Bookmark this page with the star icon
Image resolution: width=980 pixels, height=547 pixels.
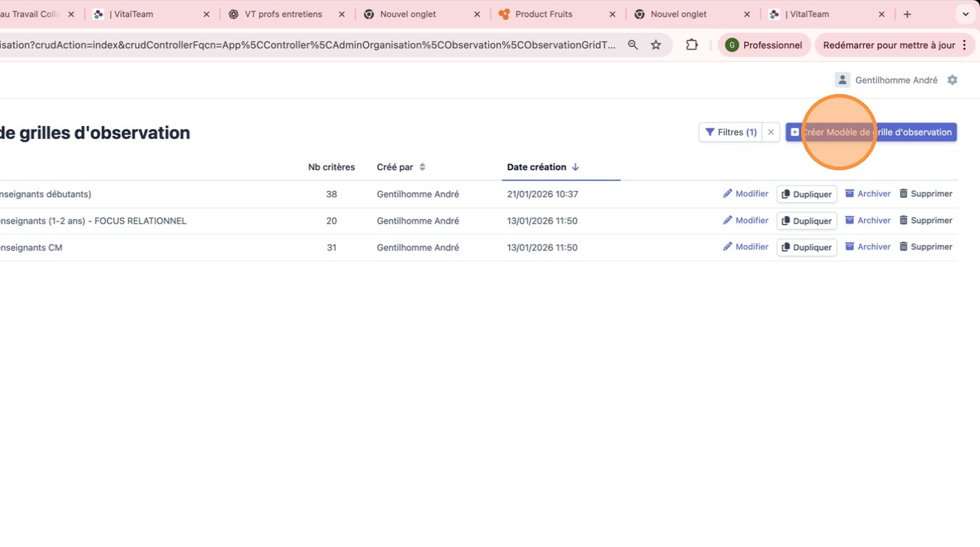point(656,45)
